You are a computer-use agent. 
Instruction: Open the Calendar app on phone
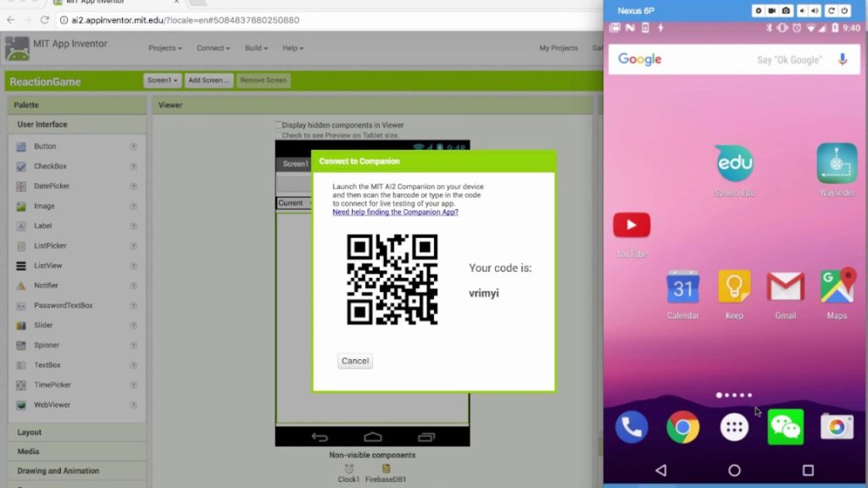[x=682, y=286]
